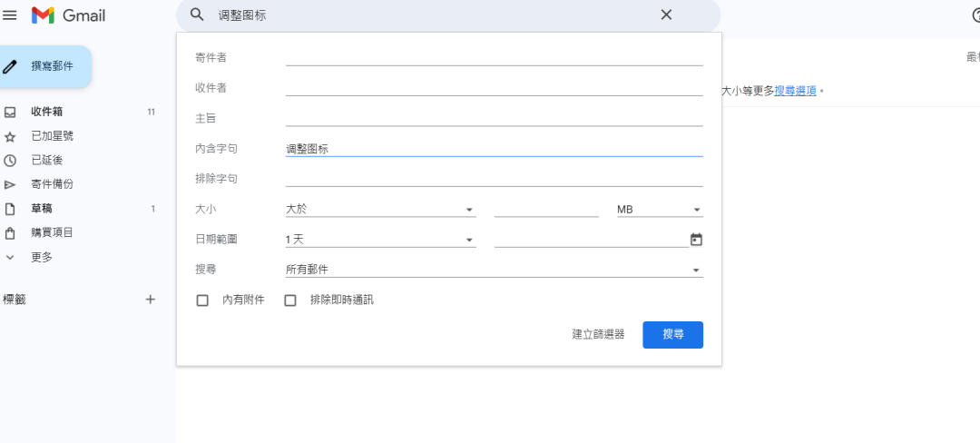Open the 搜尋選項 link
Viewport: 980px width, 443px height.
point(795,91)
